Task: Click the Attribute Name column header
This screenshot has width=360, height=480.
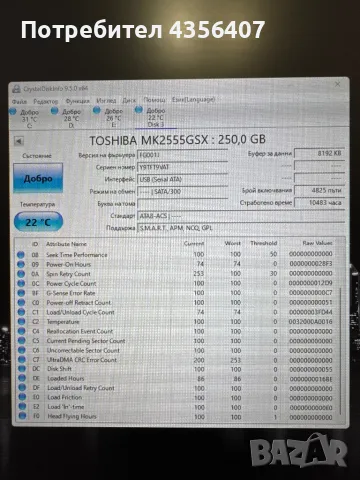Action: pos(66,244)
